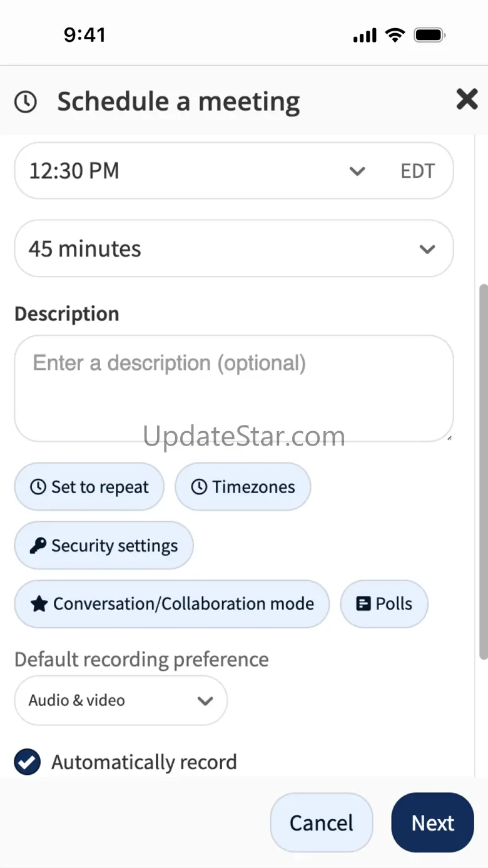
Task: Uncheck Automatically record checkbox
Action: 28,762
